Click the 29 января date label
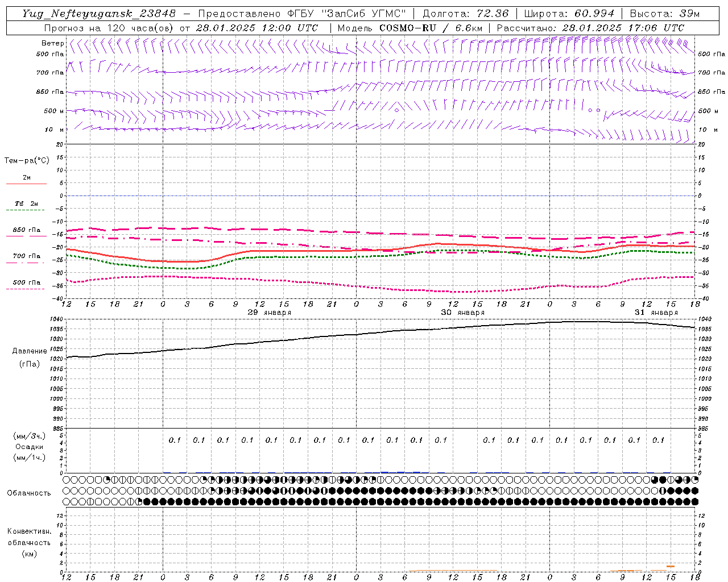This screenshot has height=582, width=728. point(270,313)
